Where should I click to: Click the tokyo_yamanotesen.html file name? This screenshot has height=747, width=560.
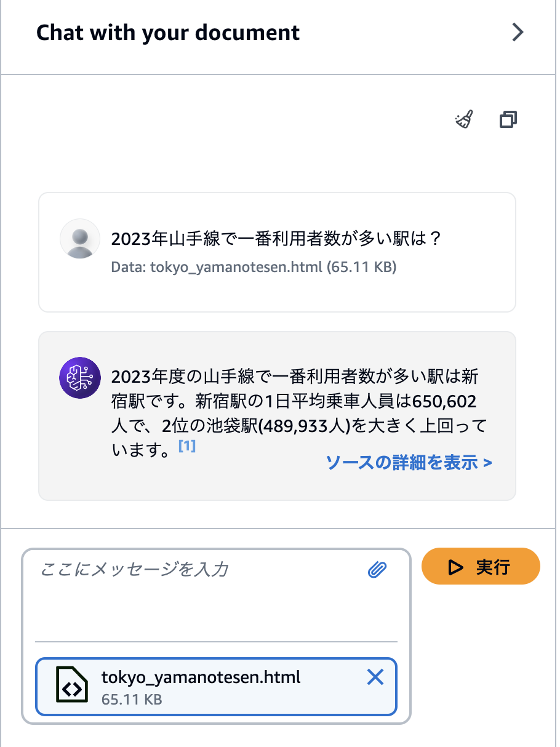click(203, 677)
